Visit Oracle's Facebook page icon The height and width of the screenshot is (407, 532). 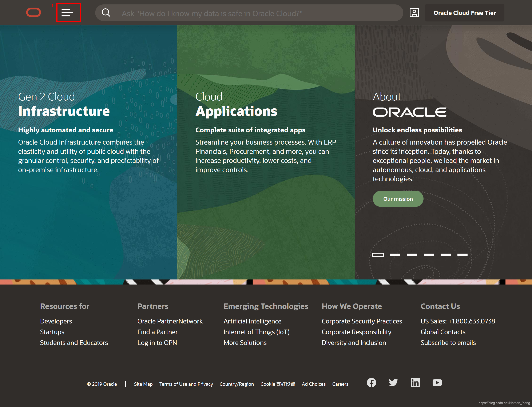[x=371, y=383]
